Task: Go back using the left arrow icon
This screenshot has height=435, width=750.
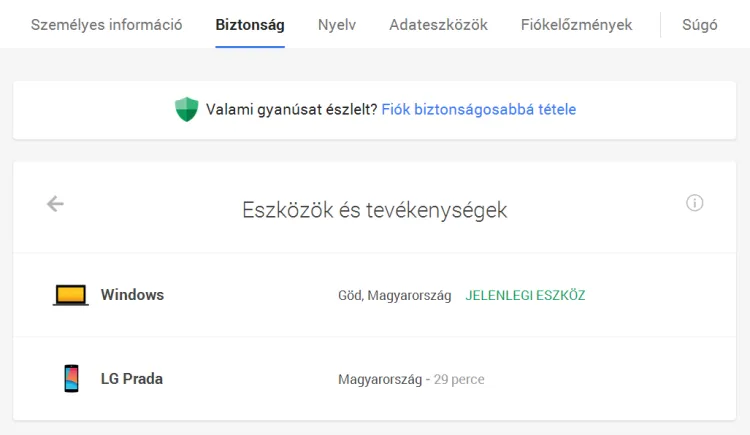Action: (55, 204)
